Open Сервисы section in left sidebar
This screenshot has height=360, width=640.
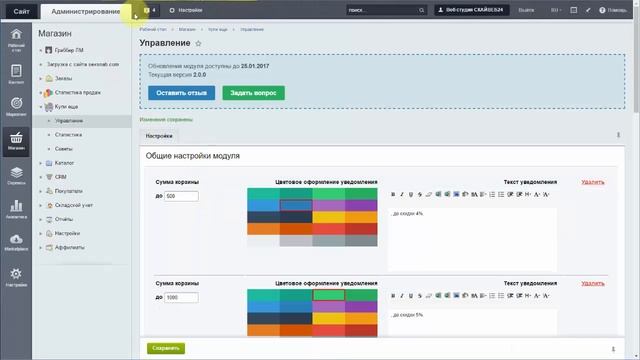16,175
